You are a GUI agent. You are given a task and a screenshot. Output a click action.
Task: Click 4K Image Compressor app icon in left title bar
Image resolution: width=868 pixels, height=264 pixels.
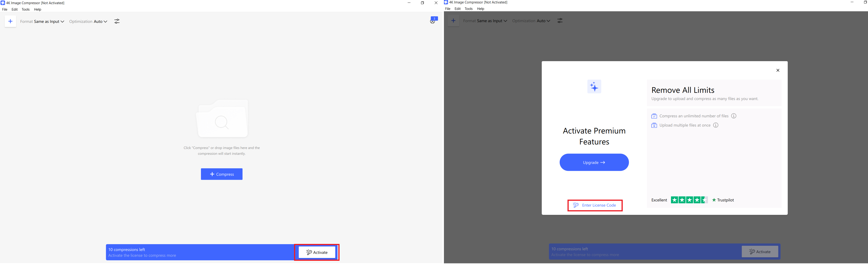click(3, 3)
